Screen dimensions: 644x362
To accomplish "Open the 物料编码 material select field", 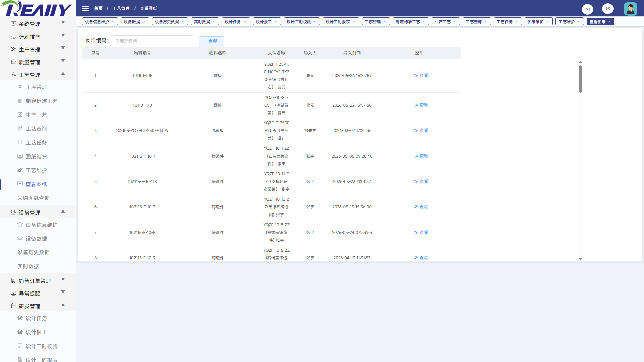I will coord(152,41).
